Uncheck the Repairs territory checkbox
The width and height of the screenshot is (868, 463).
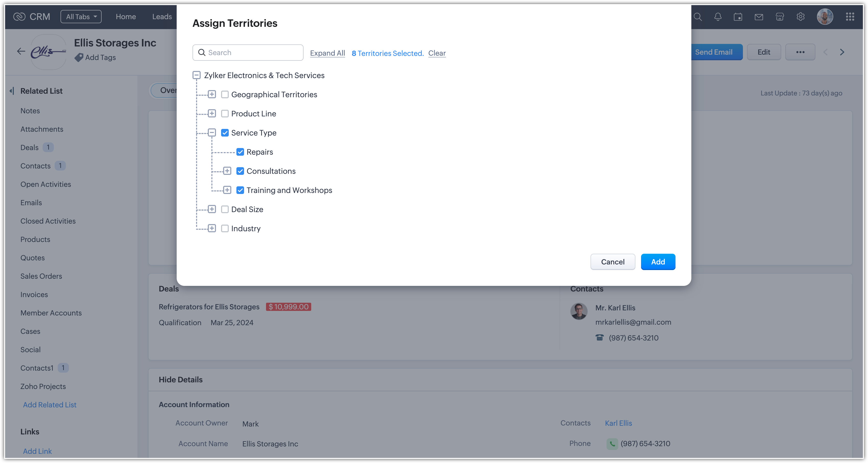[x=240, y=152]
